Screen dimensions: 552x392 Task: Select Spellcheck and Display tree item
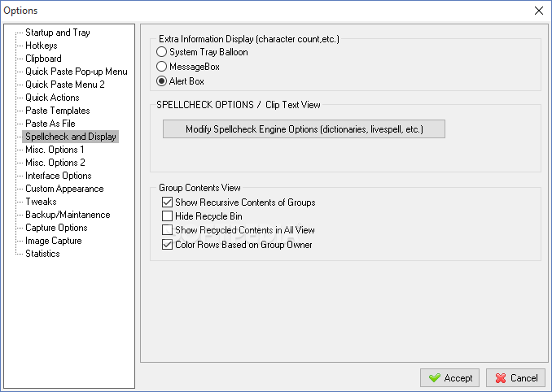(70, 137)
